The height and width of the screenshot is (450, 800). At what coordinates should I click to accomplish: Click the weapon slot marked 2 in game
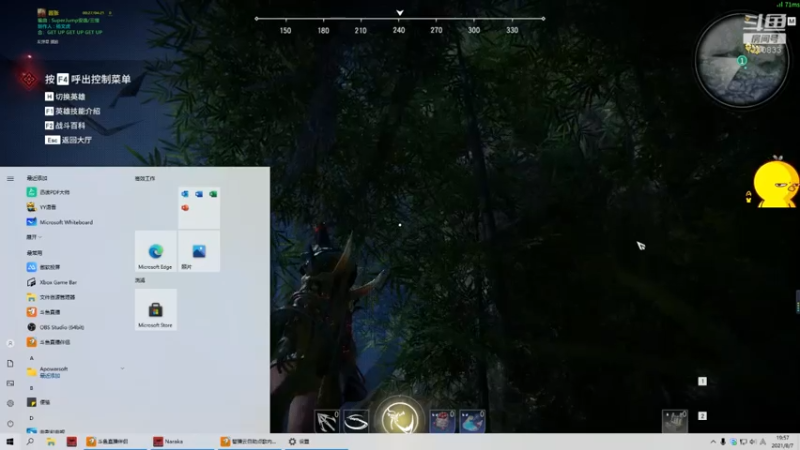point(702,416)
